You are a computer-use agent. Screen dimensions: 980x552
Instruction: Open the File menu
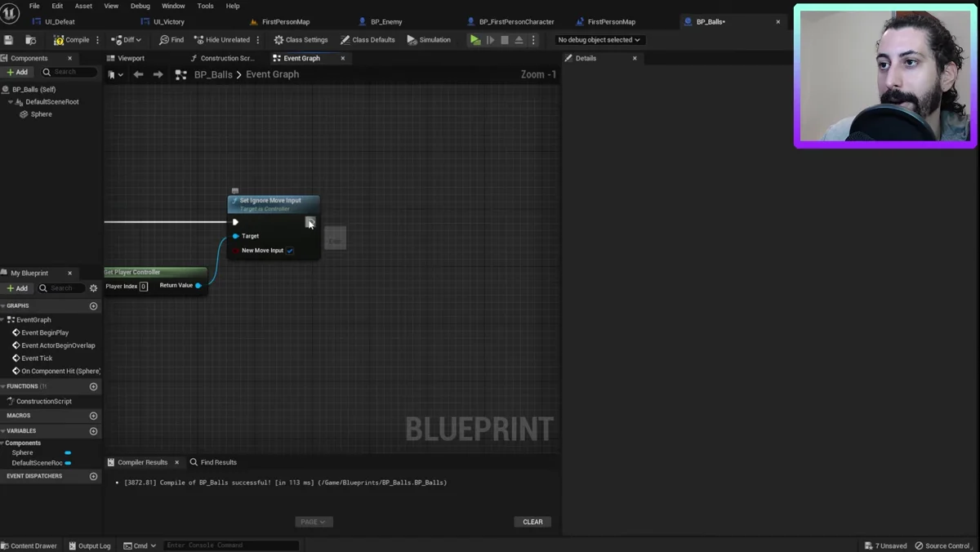(34, 6)
